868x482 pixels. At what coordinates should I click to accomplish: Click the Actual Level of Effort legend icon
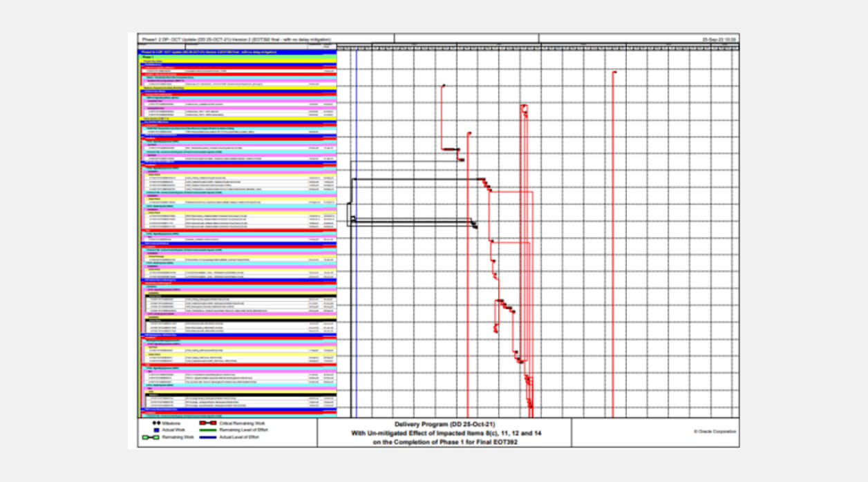tap(208, 436)
